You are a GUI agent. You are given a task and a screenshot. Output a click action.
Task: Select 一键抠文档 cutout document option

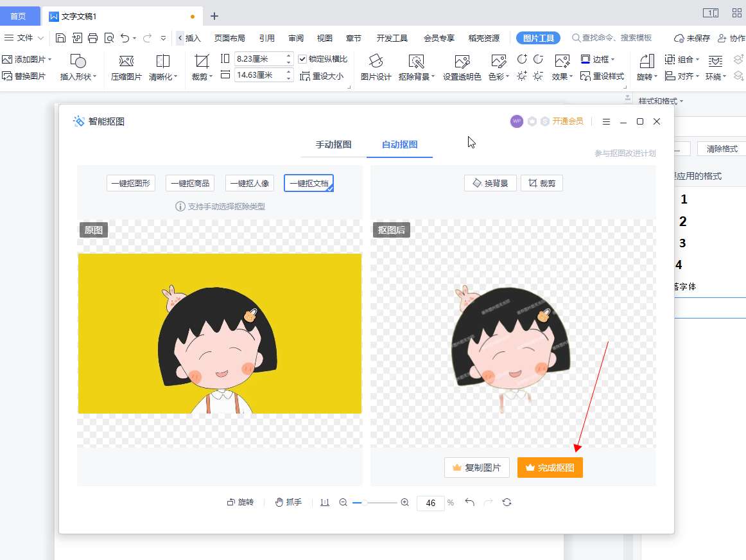309,183
